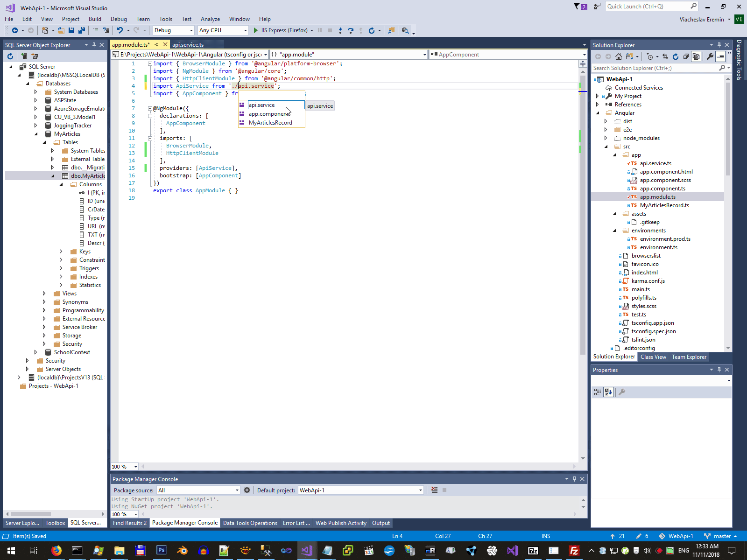Screen dimensions: 747x560
Task: Click the Add SQL Server icon
Action: pos(23,56)
